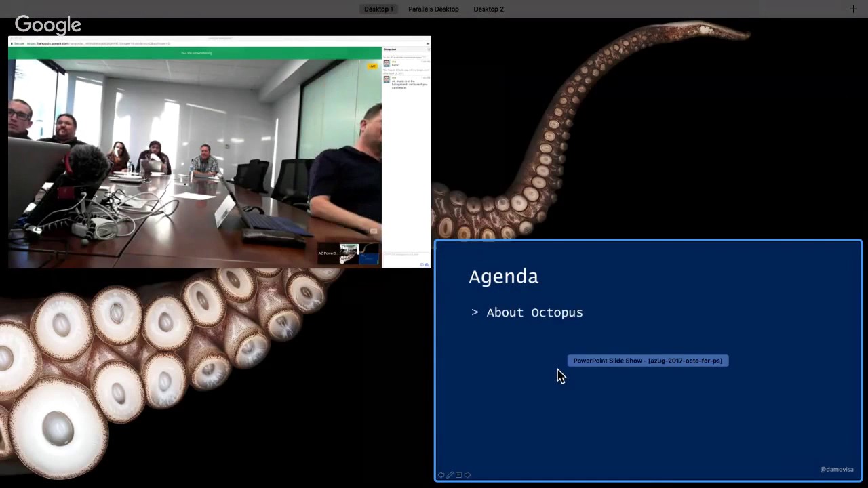Image resolution: width=868 pixels, height=488 pixels.
Task: Click the "> About Octopus" agenda line
Action: point(527,312)
